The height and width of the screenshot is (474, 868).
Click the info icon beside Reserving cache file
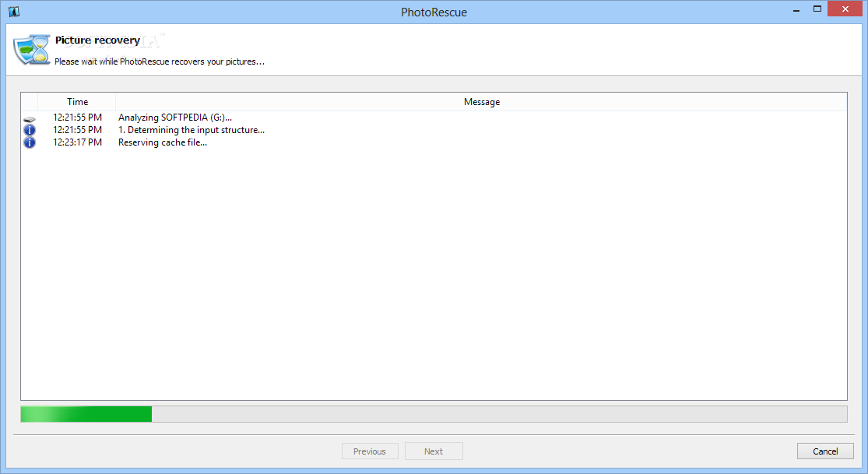[x=30, y=142]
